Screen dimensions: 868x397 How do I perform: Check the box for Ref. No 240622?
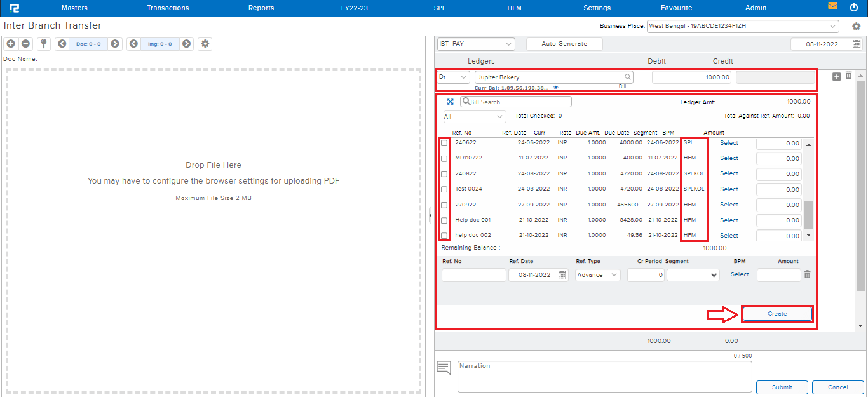(x=444, y=143)
